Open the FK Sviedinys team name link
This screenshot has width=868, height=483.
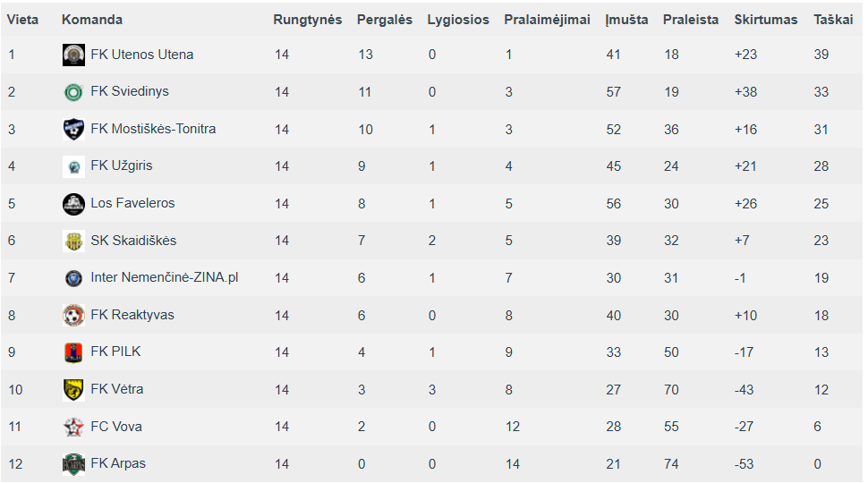tap(130, 91)
